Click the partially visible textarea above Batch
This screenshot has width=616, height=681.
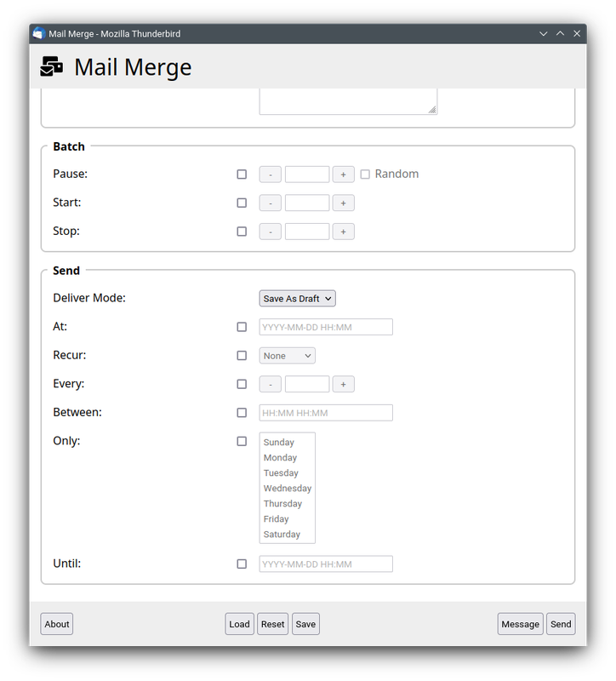coord(348,101)
